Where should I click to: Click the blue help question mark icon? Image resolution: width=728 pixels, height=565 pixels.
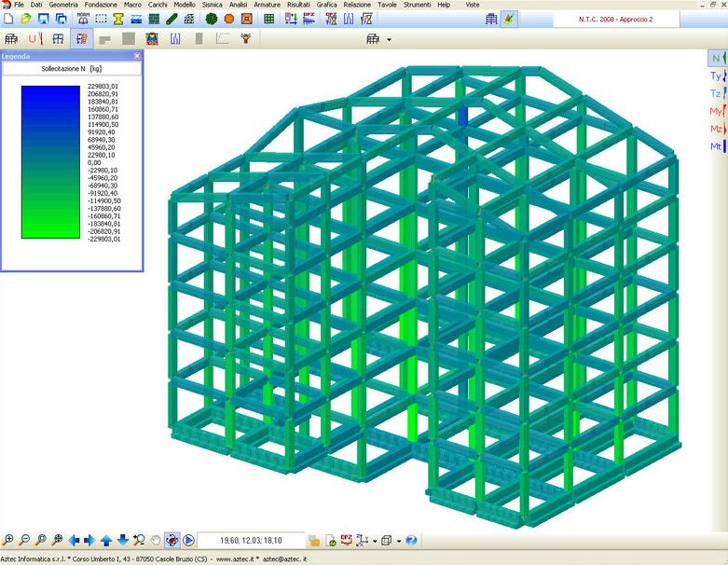point(411,540)
